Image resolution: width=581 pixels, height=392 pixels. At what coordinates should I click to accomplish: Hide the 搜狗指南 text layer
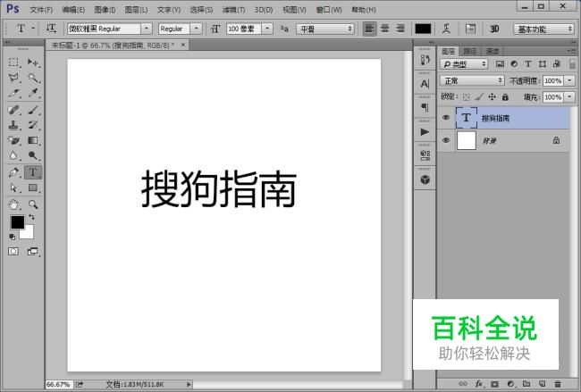point(446,118)
